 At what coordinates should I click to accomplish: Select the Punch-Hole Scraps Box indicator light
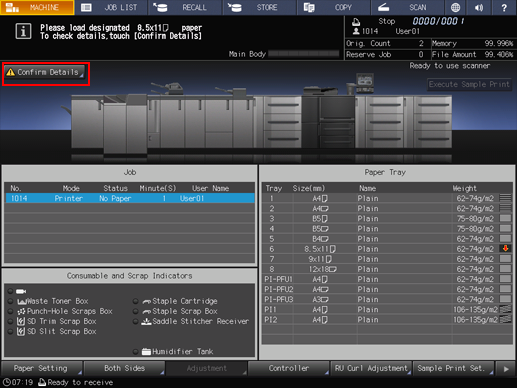pos(11,311)
